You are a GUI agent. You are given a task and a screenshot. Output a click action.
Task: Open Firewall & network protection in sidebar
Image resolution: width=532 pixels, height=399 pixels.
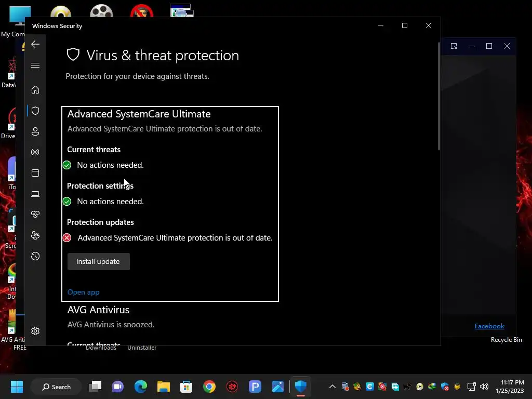pos(35,152)
